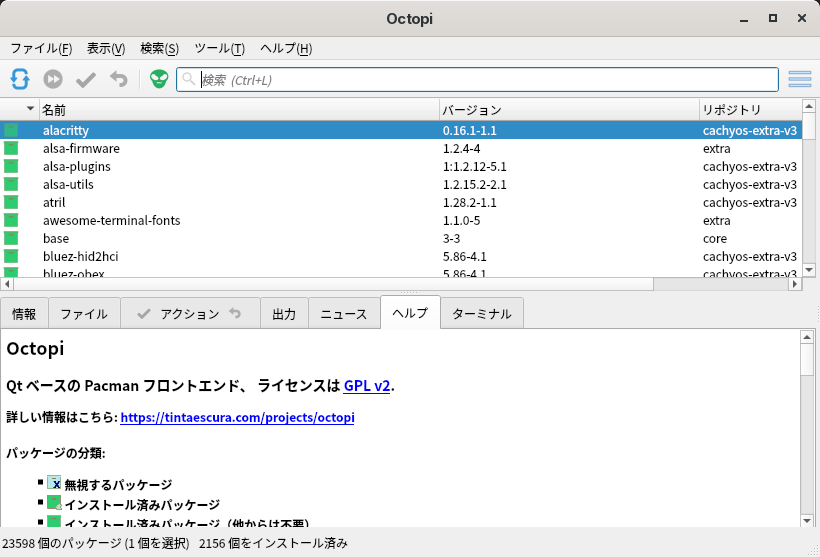The width and height of the screenshot is (820, 557).
Task: Click package list horizontal scrollbar right arrow
Action: tap(795, 283)
